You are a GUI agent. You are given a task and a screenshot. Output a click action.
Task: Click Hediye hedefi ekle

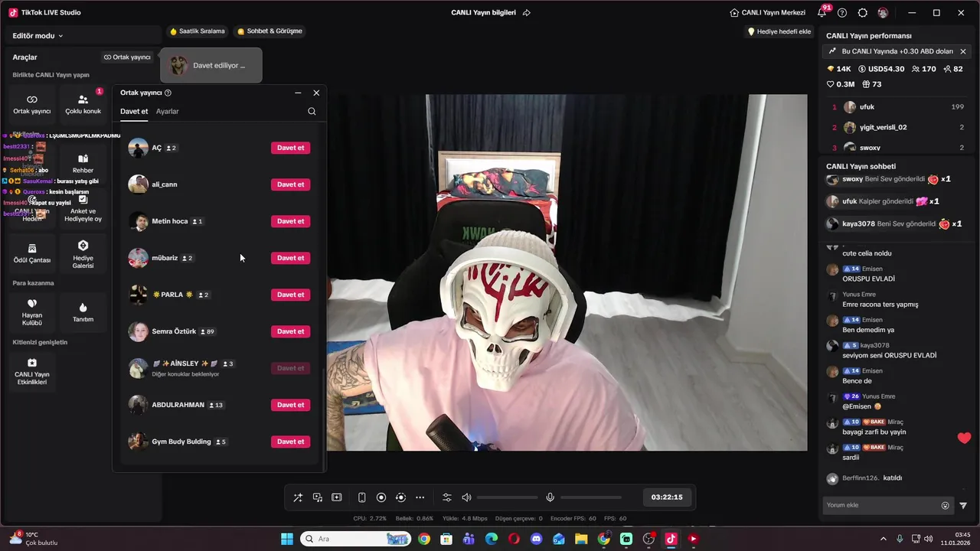pyautogui.click(x=779, y=31)
